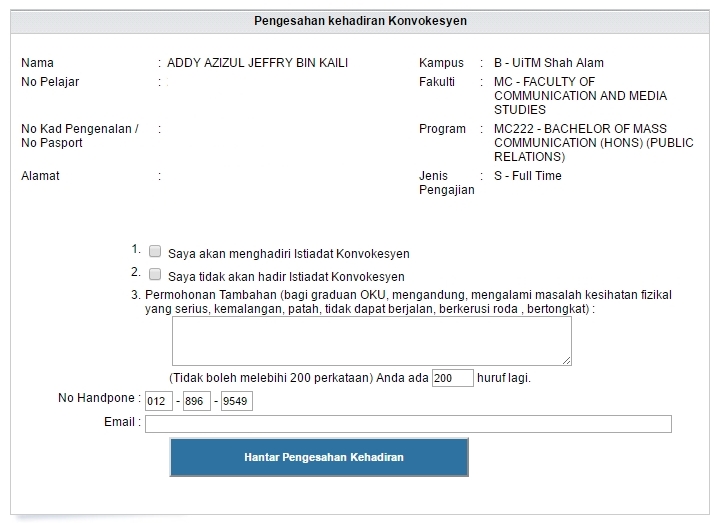Viewport: 718px width, 523px height.
Task: Check 'Saya tidak akan hadir Istiadat Konvokesyen' checkbox
Action: 155,274
